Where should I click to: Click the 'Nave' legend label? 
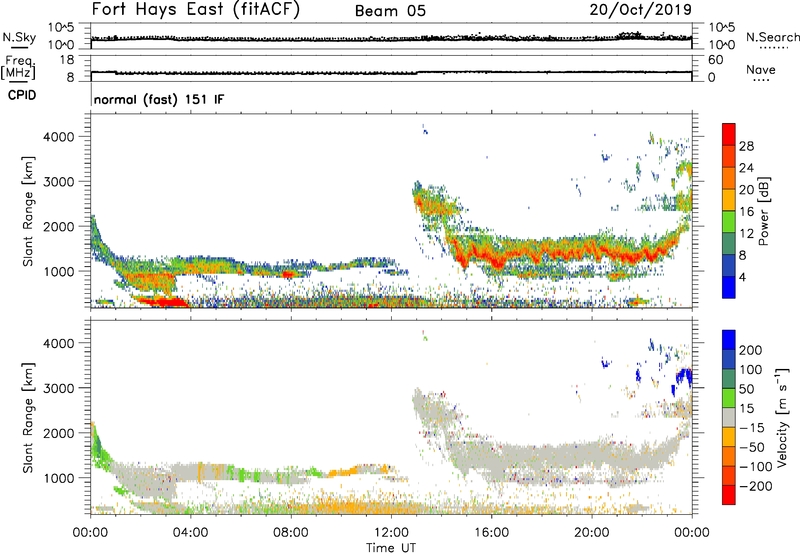[761, 69]
